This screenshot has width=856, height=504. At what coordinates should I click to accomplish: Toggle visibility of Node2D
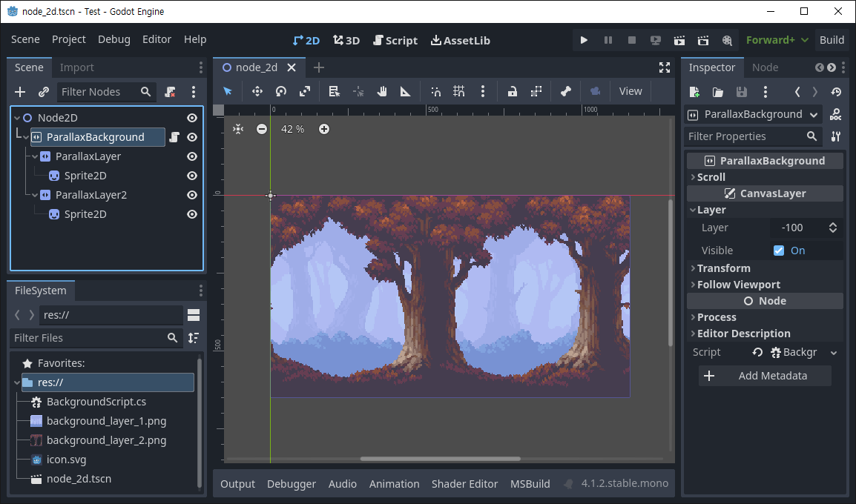(192, 118)
